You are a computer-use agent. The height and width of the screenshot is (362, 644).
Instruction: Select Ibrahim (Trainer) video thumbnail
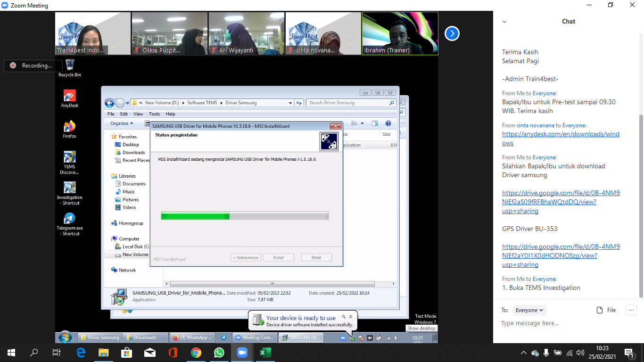click(x=400, y=33)
